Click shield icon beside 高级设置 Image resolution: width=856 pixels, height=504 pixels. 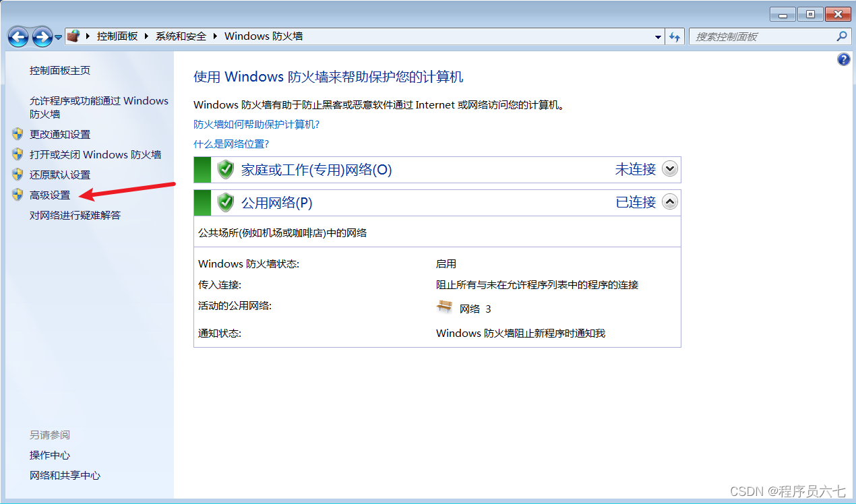click(18, 195)
